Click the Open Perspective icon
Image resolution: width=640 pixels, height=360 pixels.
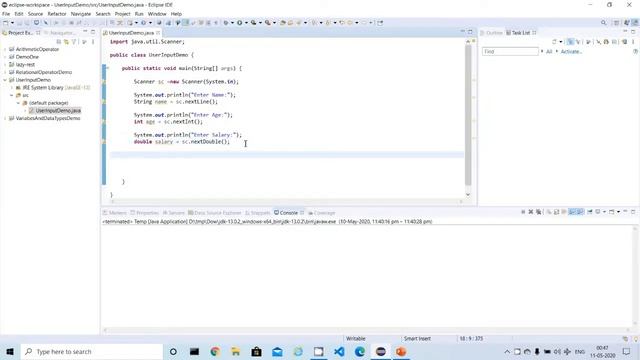[x=617, y=23]
